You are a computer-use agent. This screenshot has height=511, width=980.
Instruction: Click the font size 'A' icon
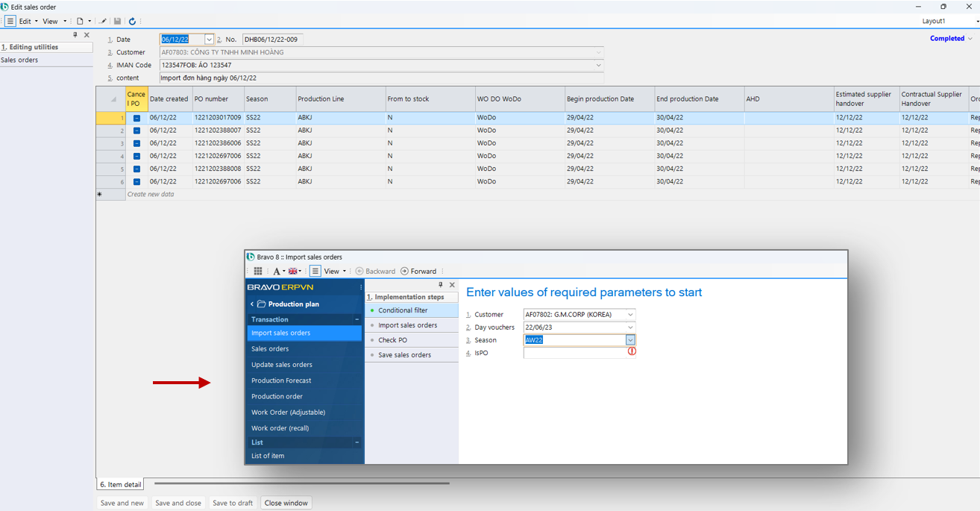(x=277, y=272)
